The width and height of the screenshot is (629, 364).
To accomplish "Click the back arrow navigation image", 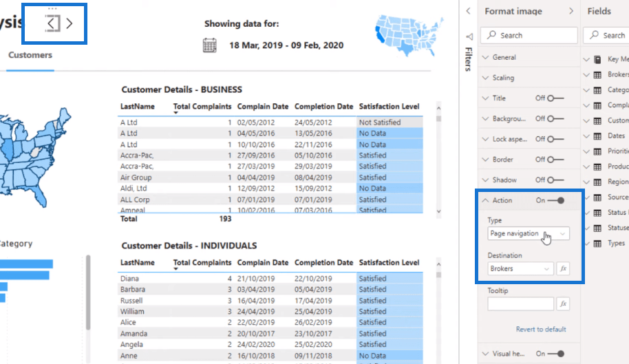I will [53, 23].
